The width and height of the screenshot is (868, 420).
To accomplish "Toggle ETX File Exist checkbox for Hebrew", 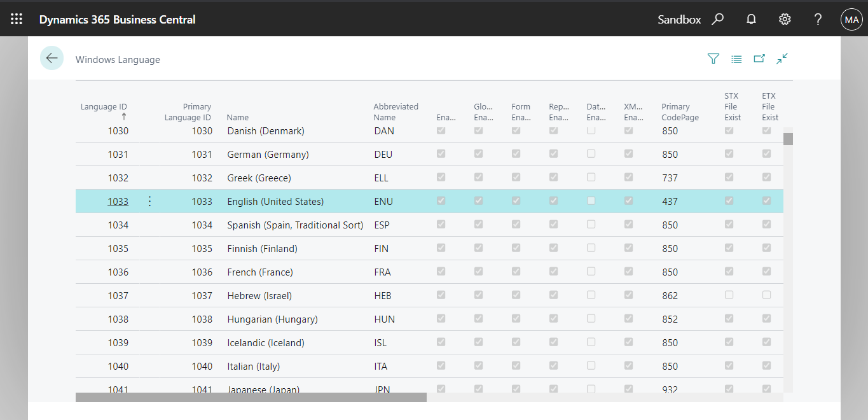I will (x=766, y=295).
